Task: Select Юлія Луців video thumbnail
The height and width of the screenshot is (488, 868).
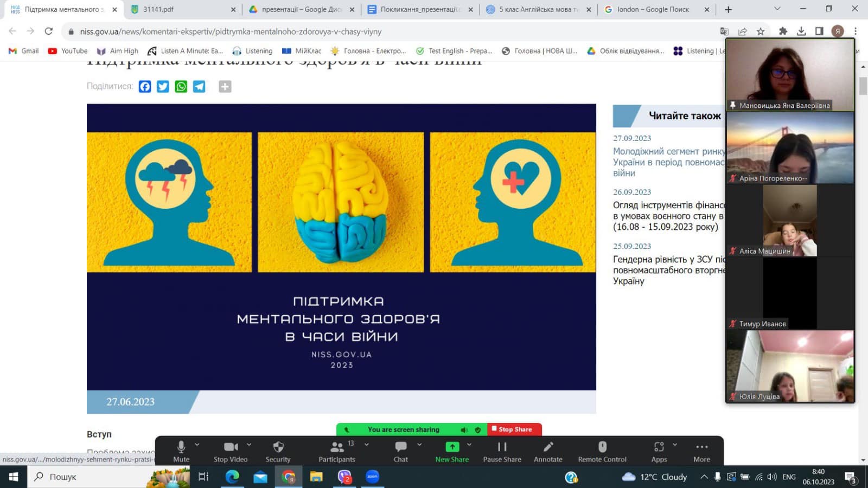Action: [790, 366]
